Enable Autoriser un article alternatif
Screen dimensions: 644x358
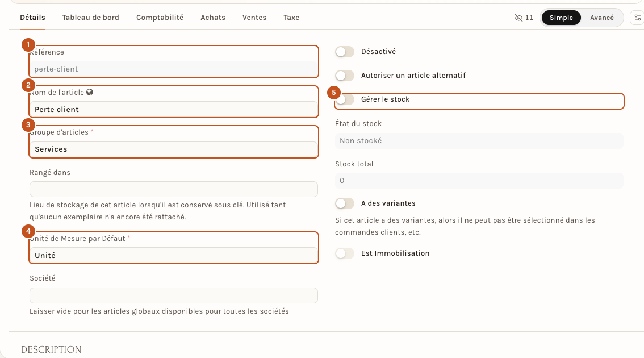tap(345, 76)
